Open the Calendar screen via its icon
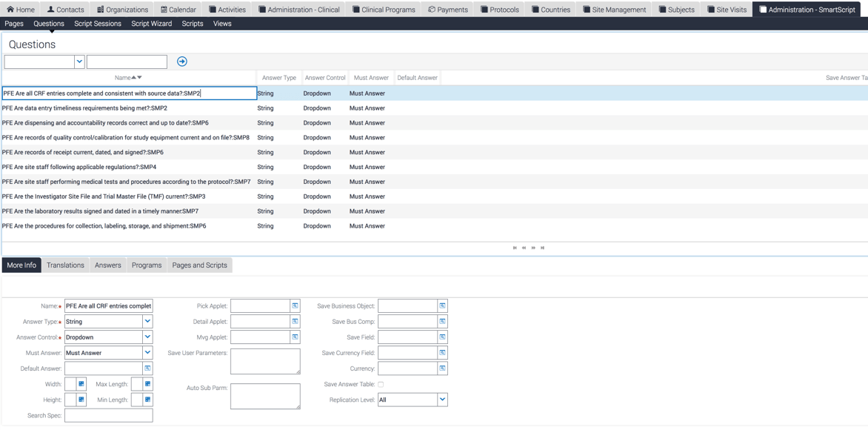This screenshot has width=868, height=430. click(163, 9)
